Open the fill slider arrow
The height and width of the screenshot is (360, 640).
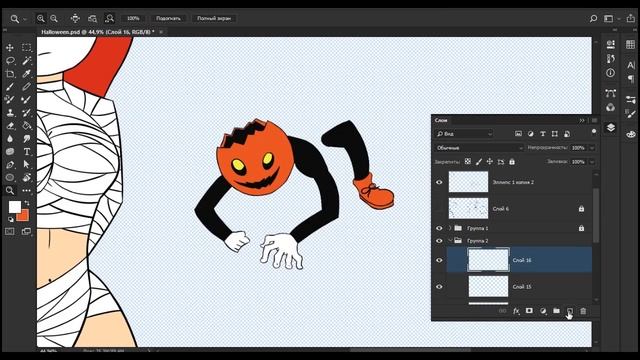pos(592,162)
